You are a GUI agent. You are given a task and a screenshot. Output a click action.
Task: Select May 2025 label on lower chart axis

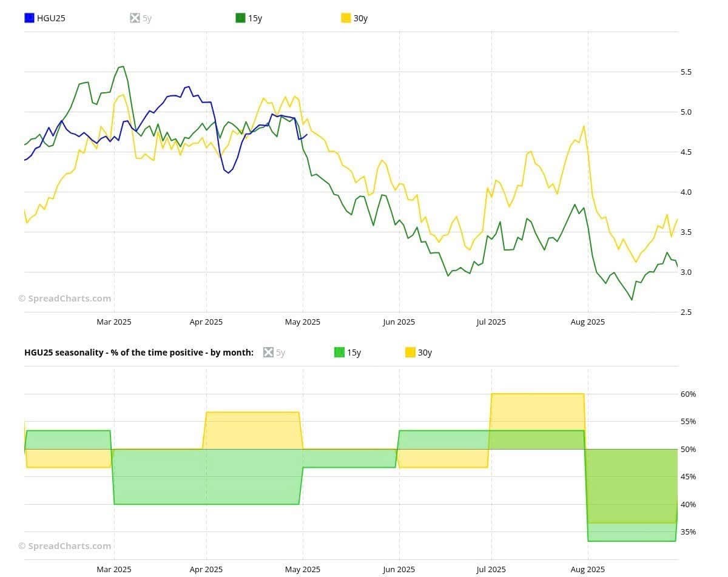[x=303, y=570]
